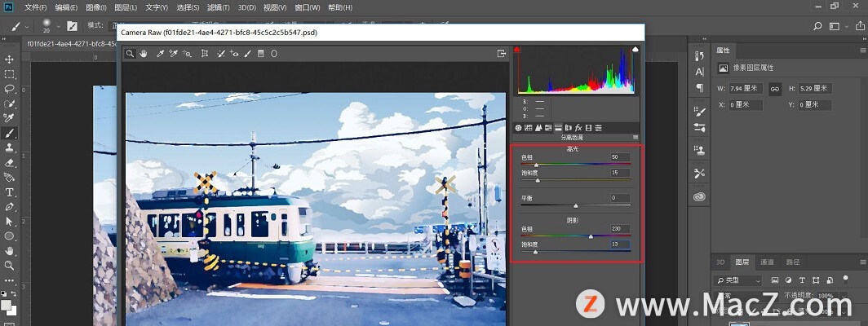The height and width of the screenshot is (326, 868).
Task: Select the Move tool in Photoshop toolbox
Action: tap(10, 59)
